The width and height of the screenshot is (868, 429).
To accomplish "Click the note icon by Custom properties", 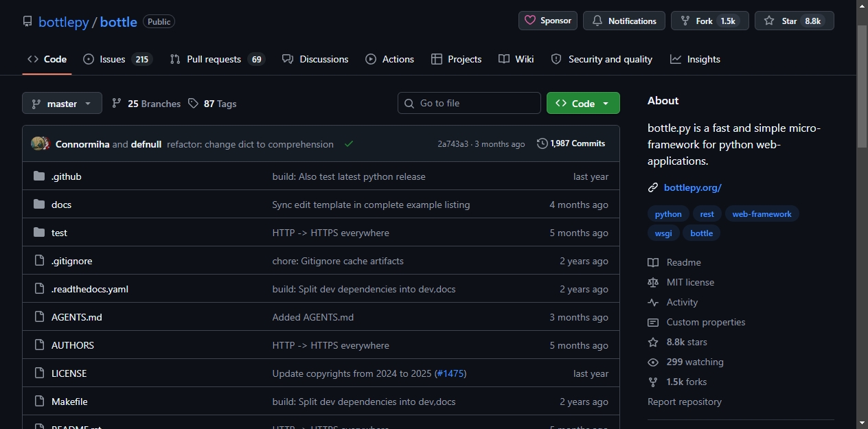I will (x=653, y=322).
